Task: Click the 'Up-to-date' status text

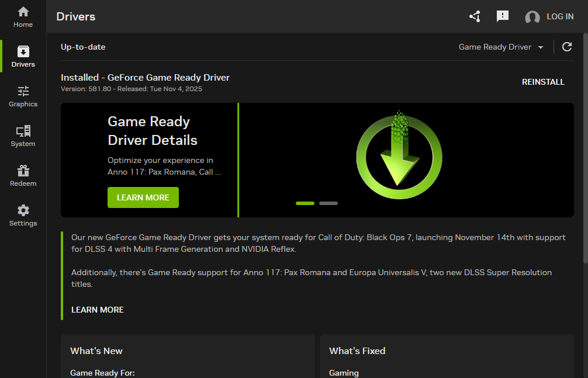Action: (83, 47)
